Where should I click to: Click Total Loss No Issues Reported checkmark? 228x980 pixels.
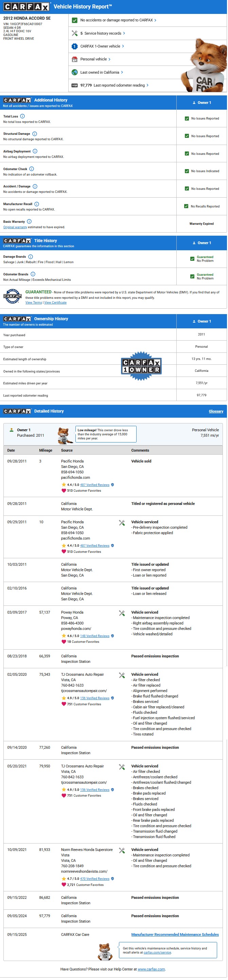tap(187, 118)
